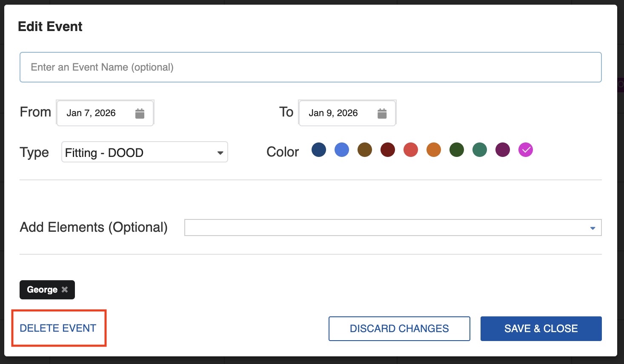Click the checked magenta color swatch
Image resolution: width=624 pixels, height=364 pixels.
click(x=526, y=150)
